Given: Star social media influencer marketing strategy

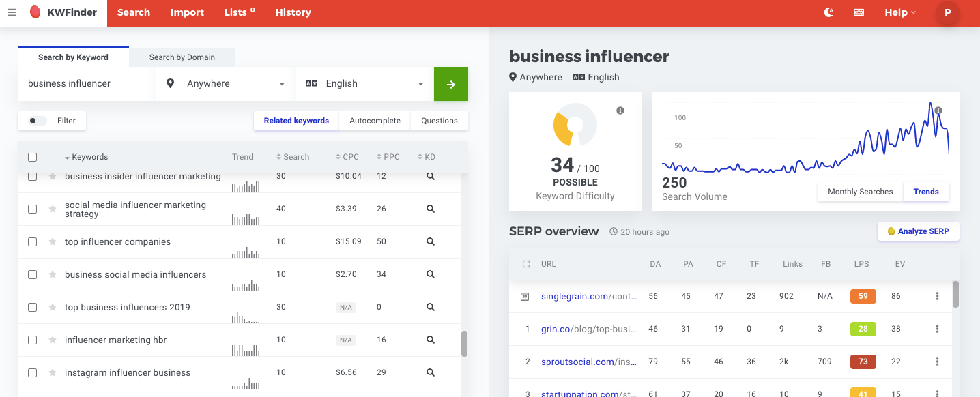Looking at the screenshot, I should (53, 209).
